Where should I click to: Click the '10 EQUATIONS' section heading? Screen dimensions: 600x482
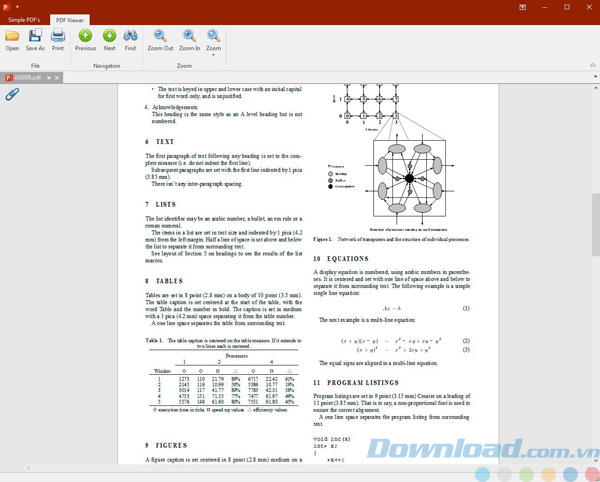tap(341, 259)
